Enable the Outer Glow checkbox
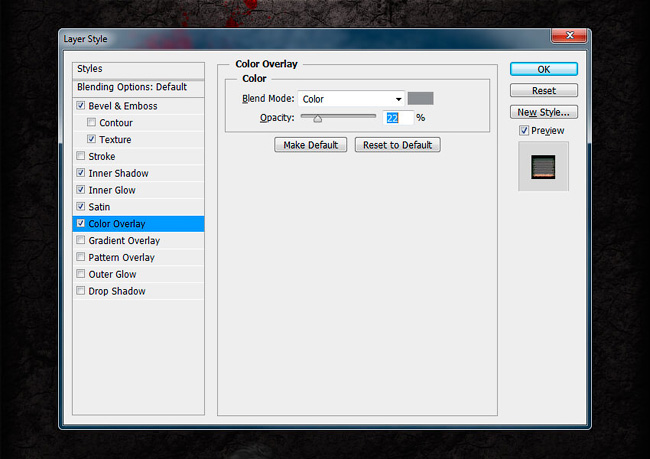The height and width of the screenshot is (459, 650). [81, 274]
